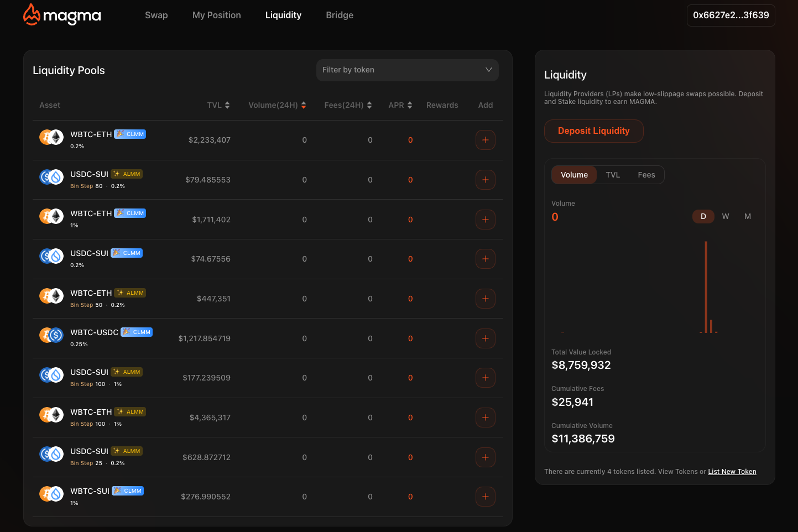Sort pools by APR column
798x532 pixels.
pyautogui.click(x=400, y=105)
